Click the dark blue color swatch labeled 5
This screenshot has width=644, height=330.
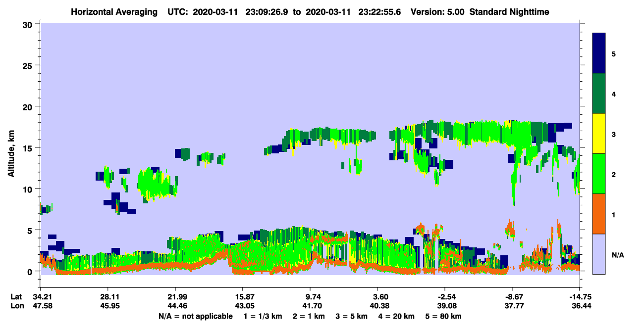[x=599, y=53]
